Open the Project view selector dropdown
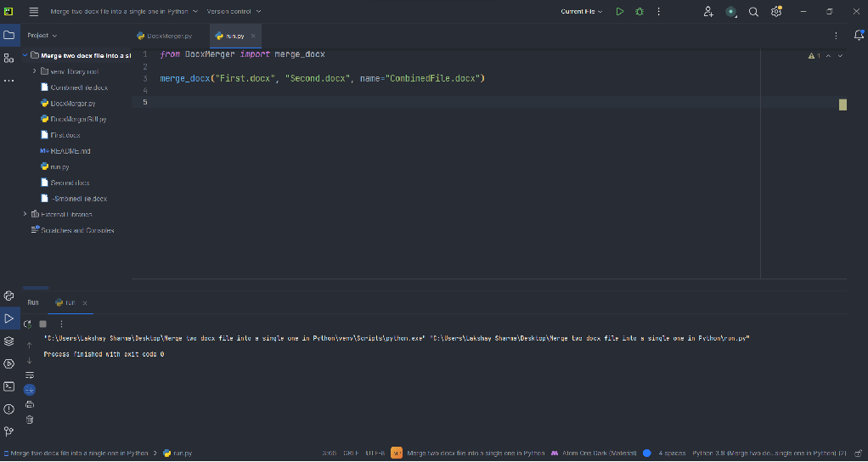The width and height of the screenshot is (868, 462). click(42, 36)
